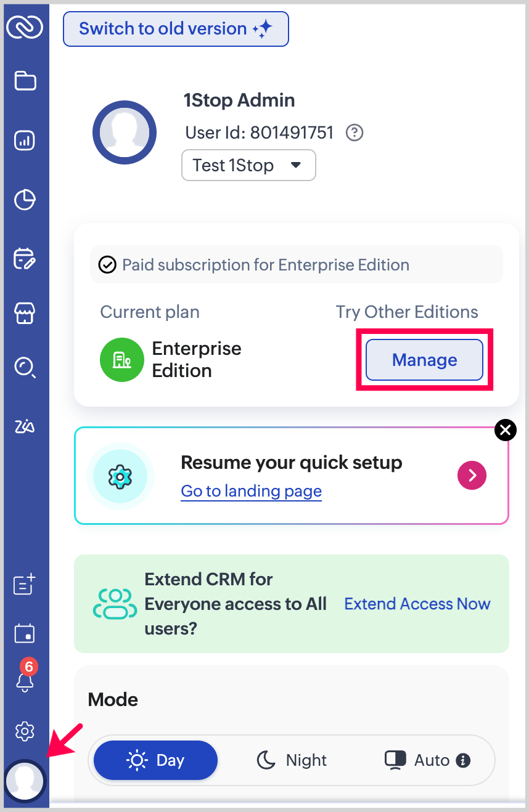This screenshot has height=812, width=529.
Task: Click the help icon beside User Id
Action: click(354, 132)
